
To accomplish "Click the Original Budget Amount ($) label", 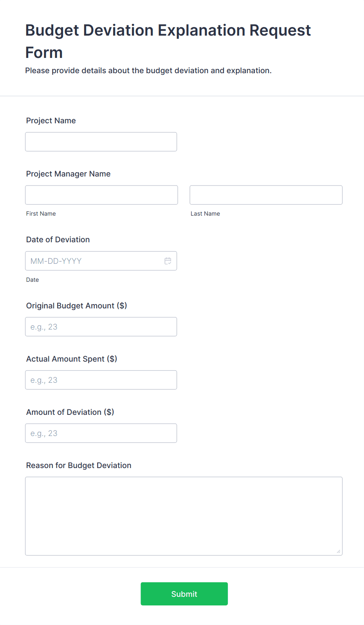I will click(77, 306).
